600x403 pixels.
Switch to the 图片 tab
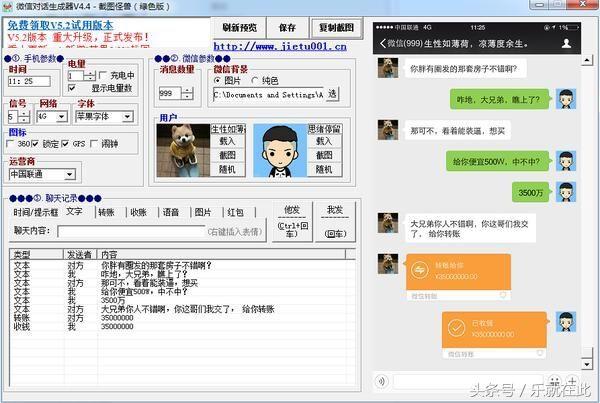203,212
